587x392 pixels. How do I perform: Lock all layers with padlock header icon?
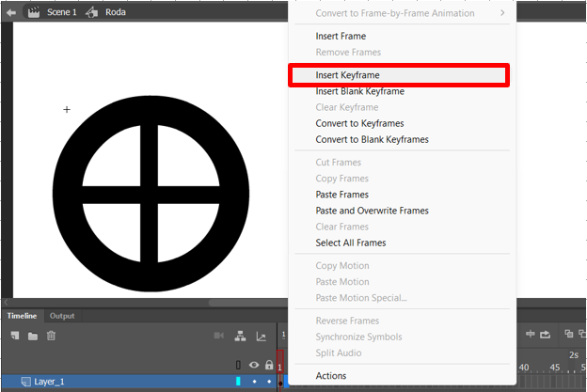[x=269, y=365]
